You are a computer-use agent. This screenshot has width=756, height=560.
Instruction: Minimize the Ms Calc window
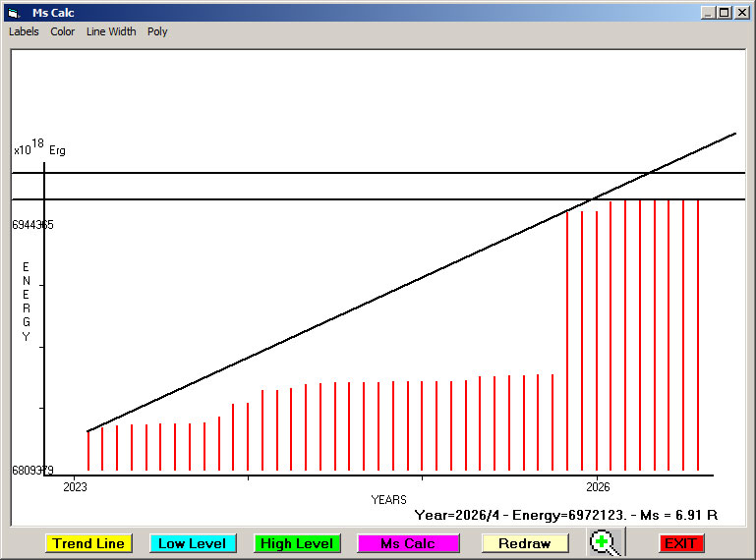tap(708, 13)
